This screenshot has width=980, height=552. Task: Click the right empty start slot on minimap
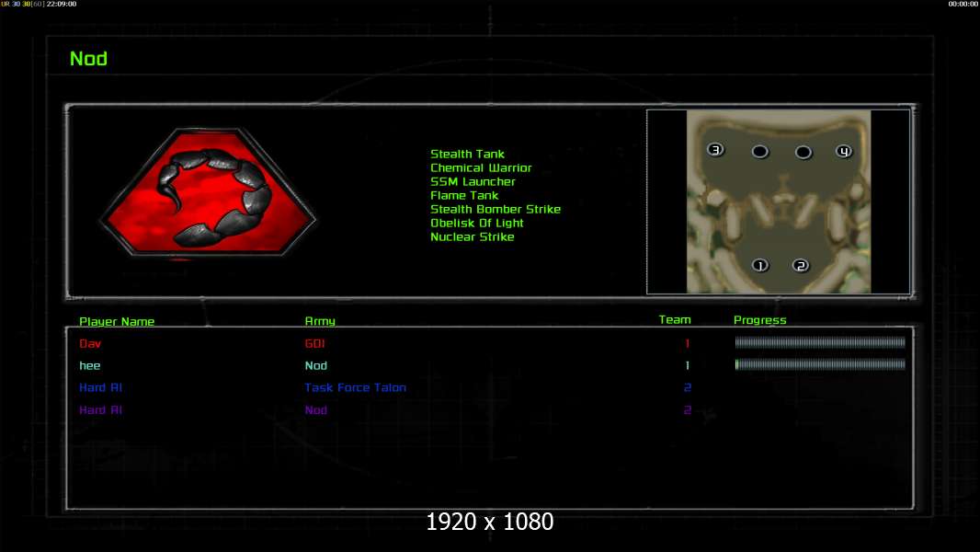(803, 152)
